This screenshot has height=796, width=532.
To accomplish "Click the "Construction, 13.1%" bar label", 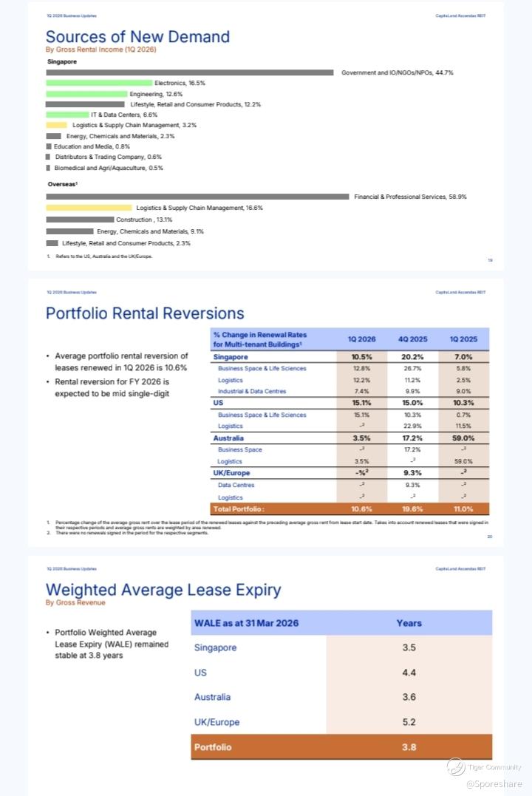I will (x=144, y=220).
